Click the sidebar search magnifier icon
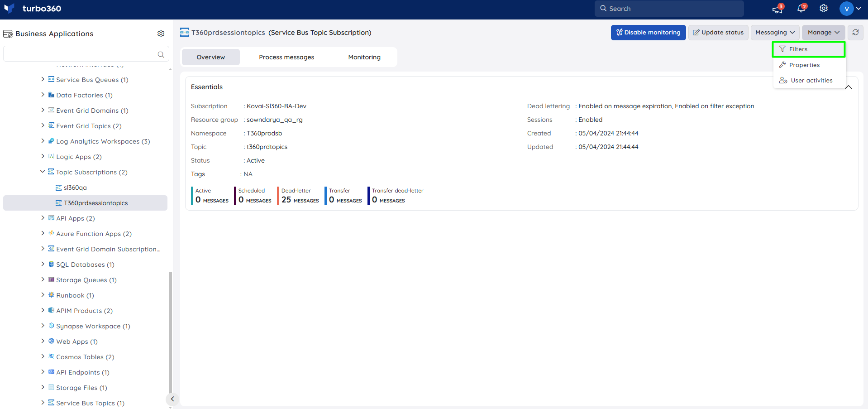Viewport: 868px width, 409px height. [161, 54]
